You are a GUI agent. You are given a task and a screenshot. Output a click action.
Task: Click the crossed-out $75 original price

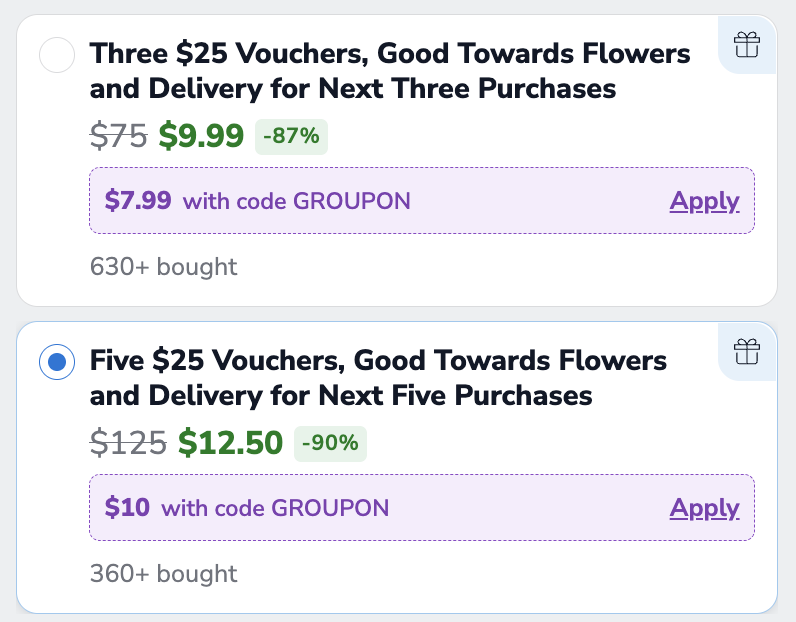pos(119,136)
